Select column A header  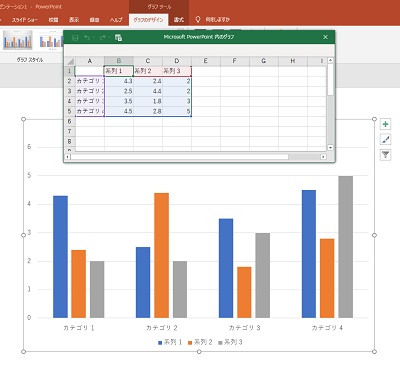pyautogui.click(x=90, y=61)
